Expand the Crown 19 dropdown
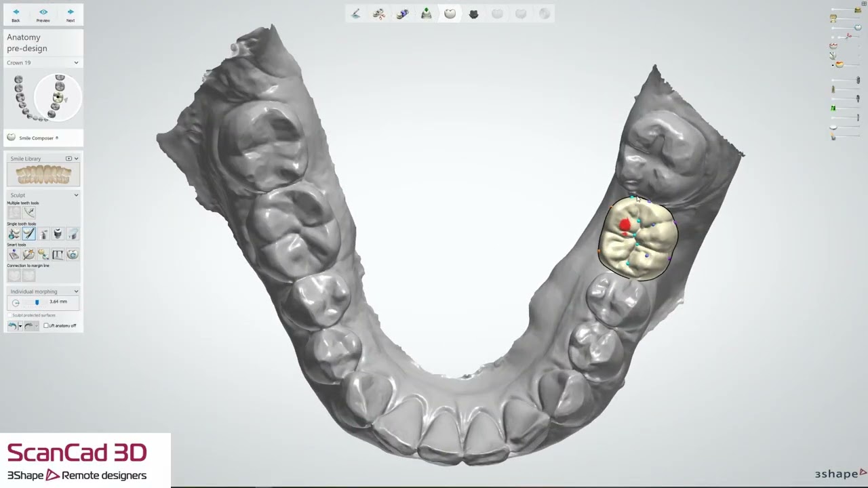Viewport: 868px width, 488px height. (76, 62)
